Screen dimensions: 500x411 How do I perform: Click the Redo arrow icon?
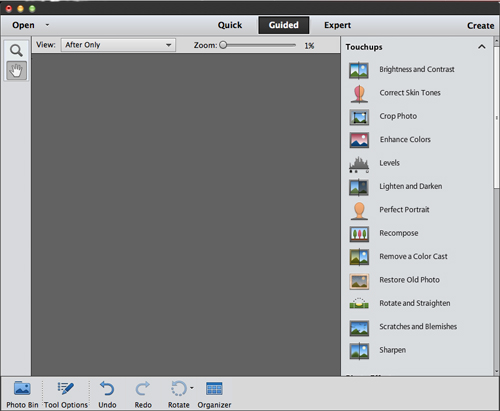point(143,389)
